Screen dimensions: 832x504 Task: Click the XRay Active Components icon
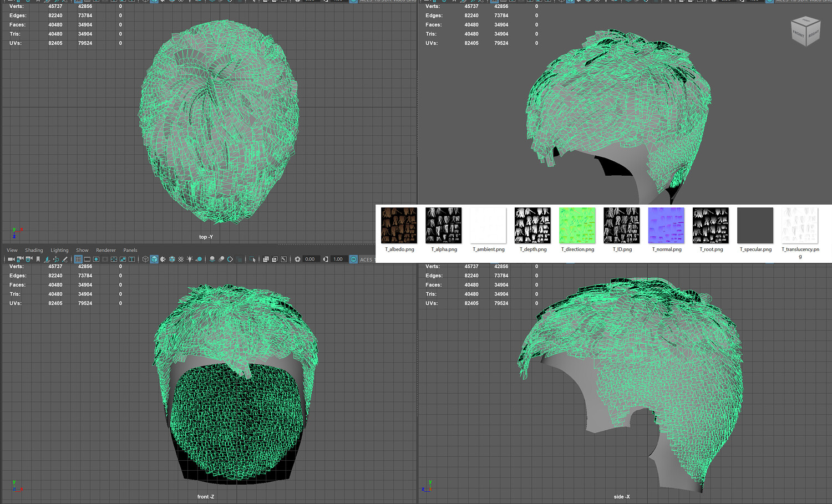pyautogui.click(x=275, y=259)
